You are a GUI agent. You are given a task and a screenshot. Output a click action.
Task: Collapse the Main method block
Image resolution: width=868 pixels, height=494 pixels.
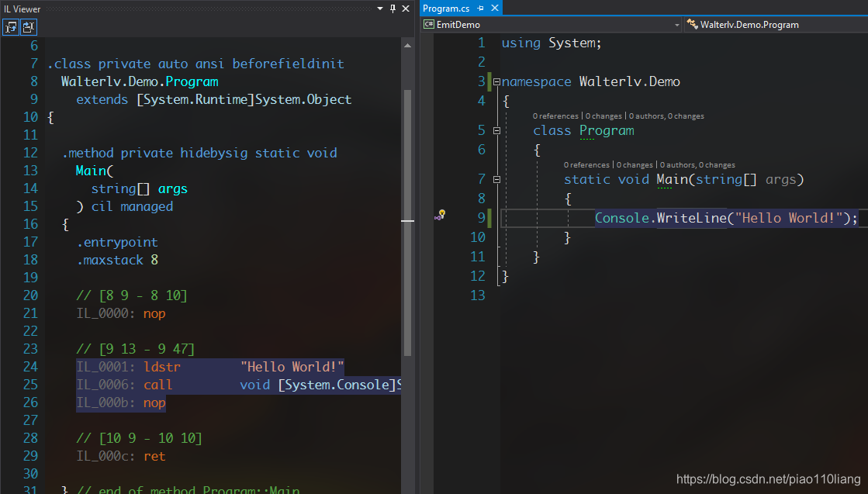(496, 180)
